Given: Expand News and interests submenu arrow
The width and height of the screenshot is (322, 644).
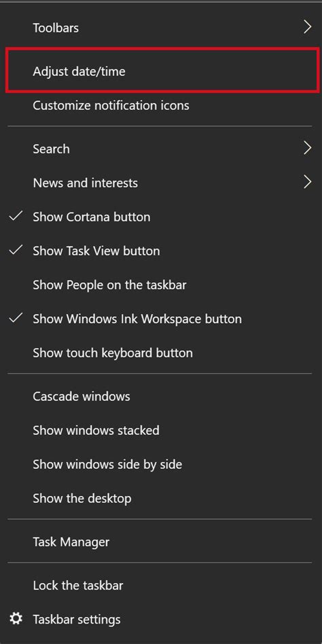Looking at the screenshot, I should pyautogui.click(x=308, y=182).
